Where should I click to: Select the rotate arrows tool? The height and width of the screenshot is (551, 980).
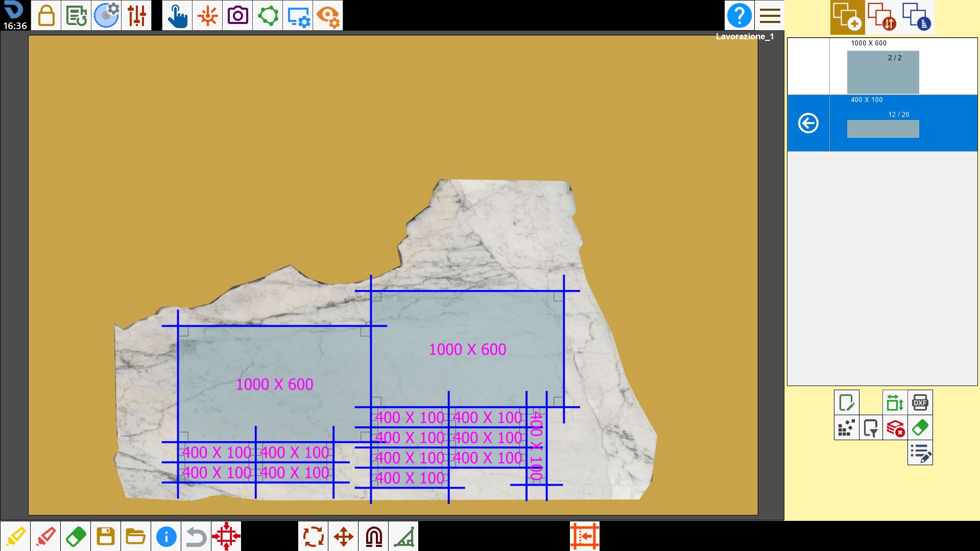point(313,536)
